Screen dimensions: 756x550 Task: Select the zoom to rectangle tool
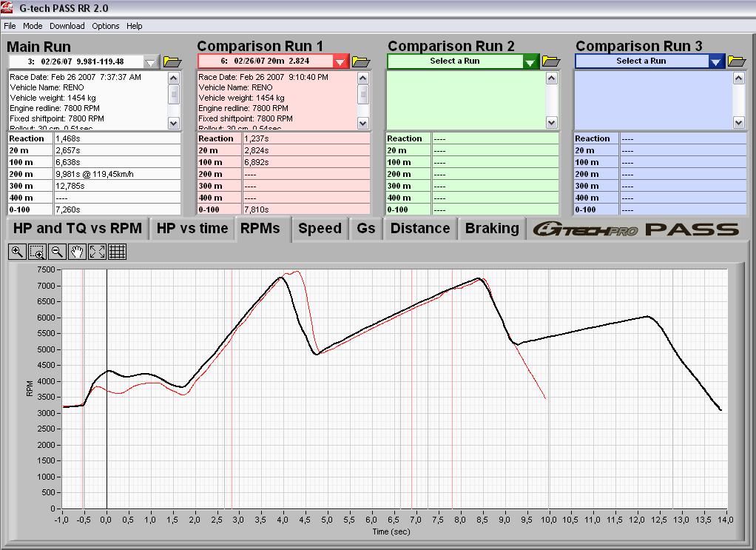pyautogui.click(x=37, y=252)
